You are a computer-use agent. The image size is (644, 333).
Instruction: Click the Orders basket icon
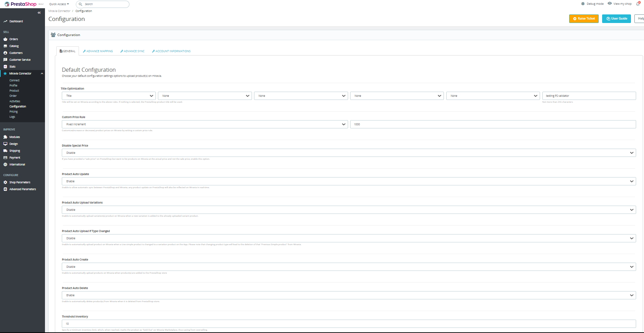tap(5, 39)
